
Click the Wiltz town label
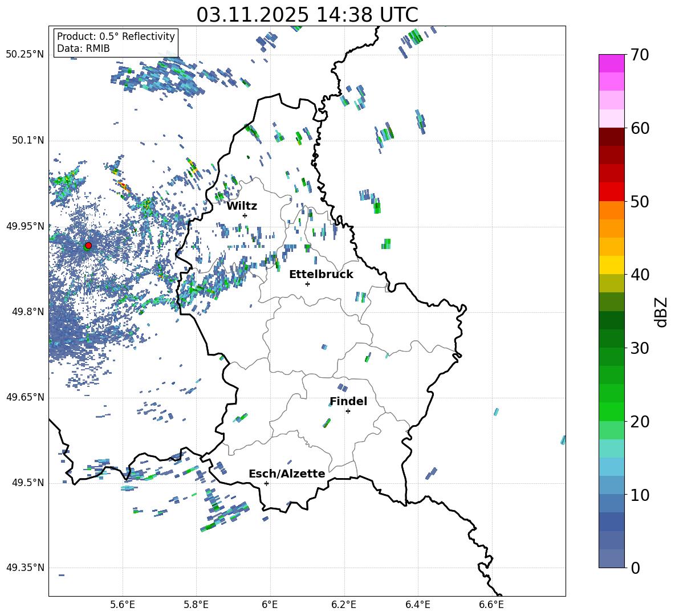tap(242, 206)
